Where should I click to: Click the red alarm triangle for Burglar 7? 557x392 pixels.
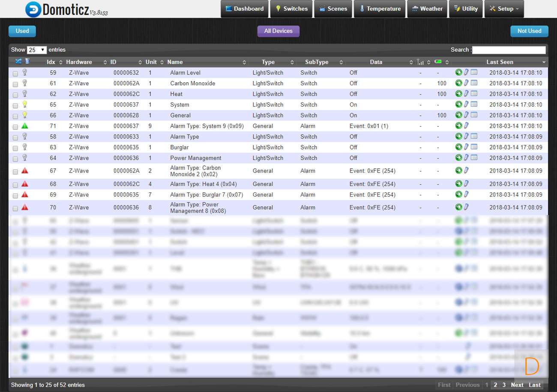coord(25,195)
